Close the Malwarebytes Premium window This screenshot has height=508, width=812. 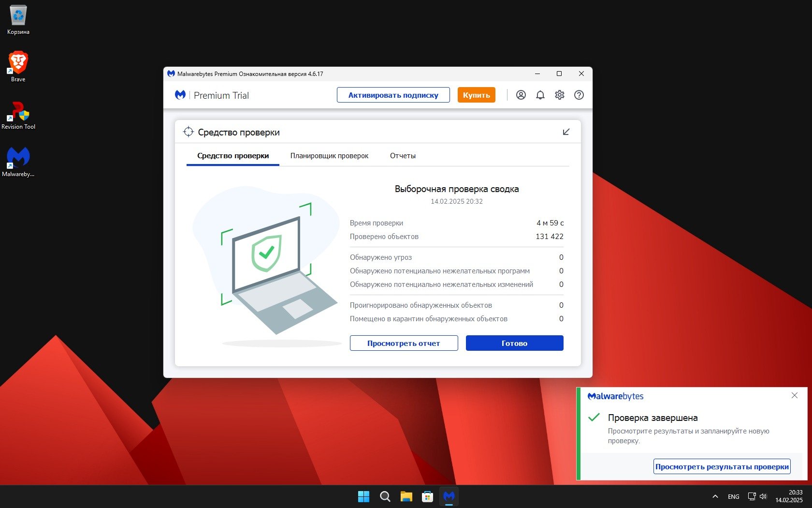581,74
